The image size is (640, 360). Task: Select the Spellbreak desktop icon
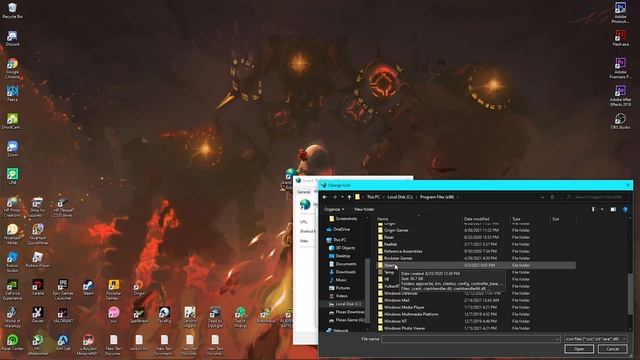pyautogui.click(x=139, y=315)
